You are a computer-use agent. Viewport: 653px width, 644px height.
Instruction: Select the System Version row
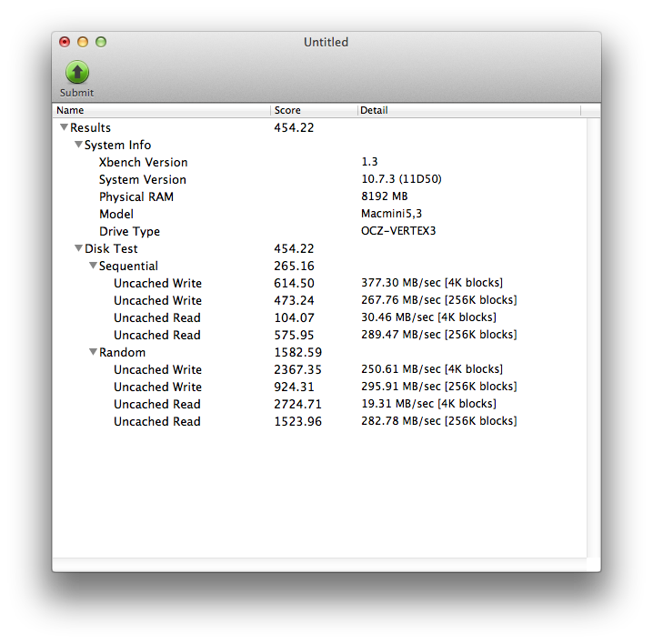(x=319, y=179)
